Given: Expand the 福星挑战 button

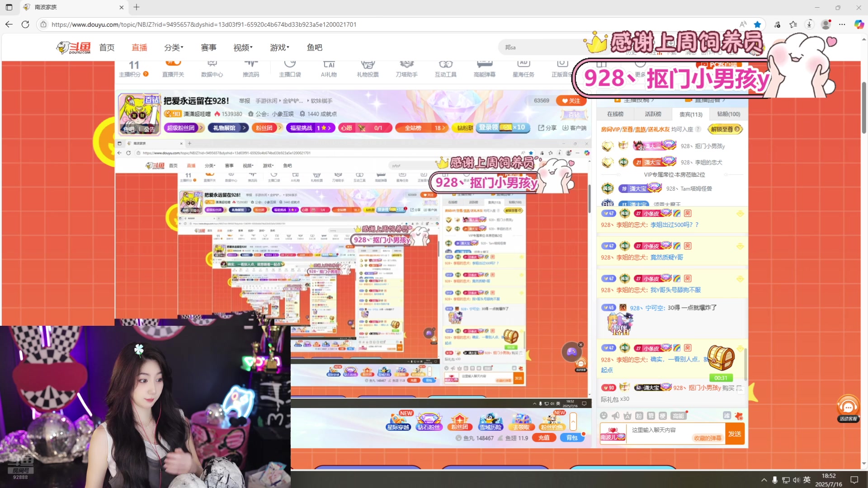Looking at the screenshot, I should 311,128.
